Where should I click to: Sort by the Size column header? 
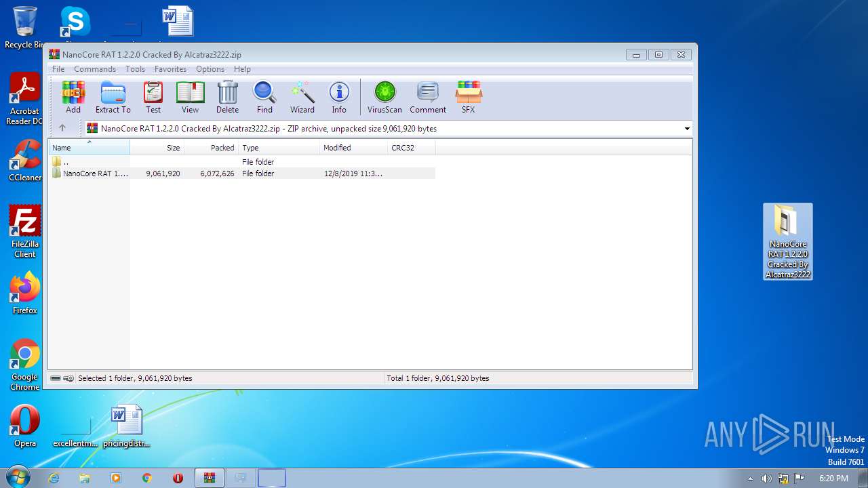(157, 148)
